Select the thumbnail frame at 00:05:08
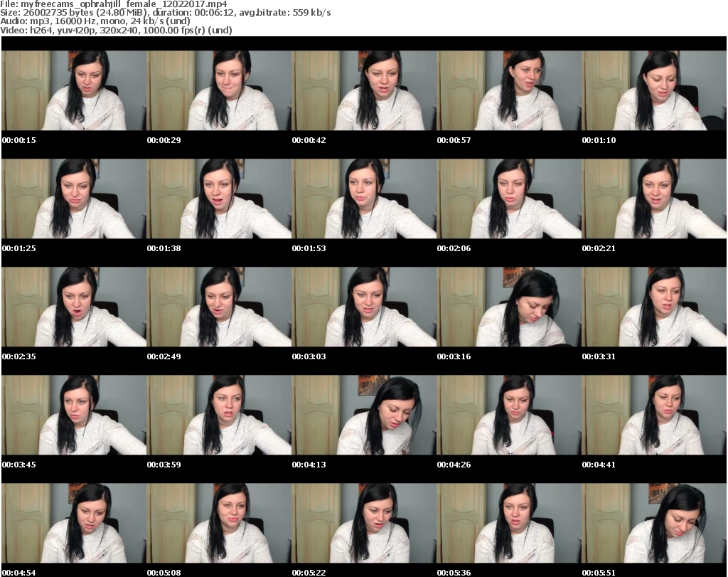Viewport: 728px width, 577px height. [219, 523]
